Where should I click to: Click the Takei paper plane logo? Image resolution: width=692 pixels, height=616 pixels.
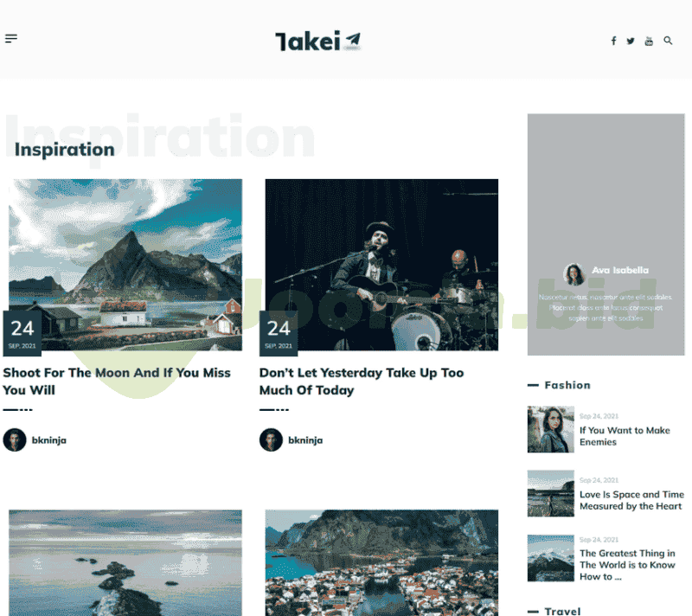(x=318, y=41)
